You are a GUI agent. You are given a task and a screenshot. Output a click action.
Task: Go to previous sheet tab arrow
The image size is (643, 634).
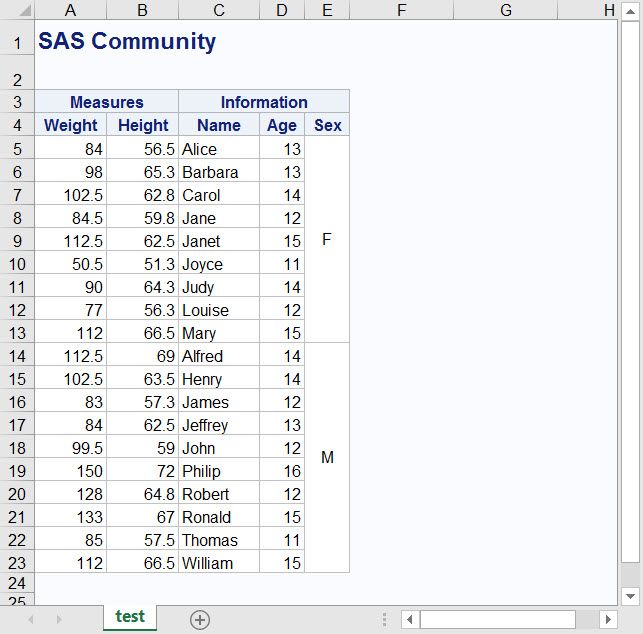click(x=31, y=619)
